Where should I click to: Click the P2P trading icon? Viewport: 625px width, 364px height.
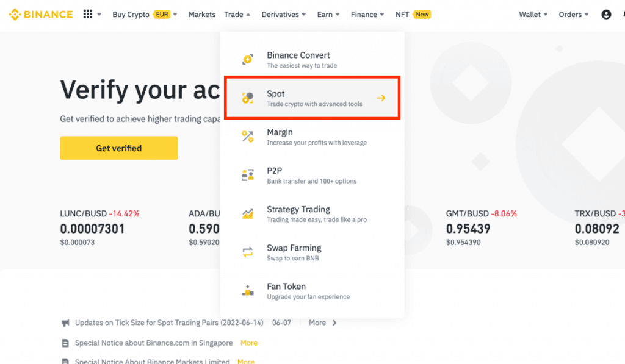247,176
